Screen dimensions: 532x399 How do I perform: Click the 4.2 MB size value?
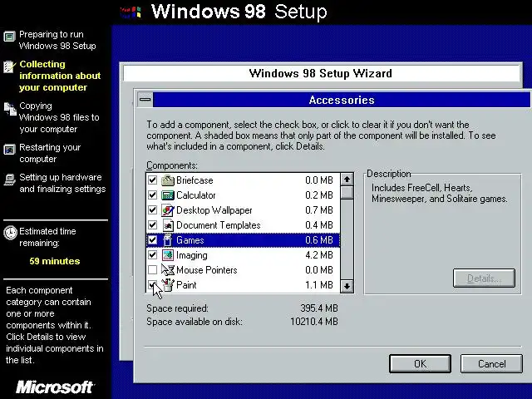pyautogui.click(x=319, y=255)
